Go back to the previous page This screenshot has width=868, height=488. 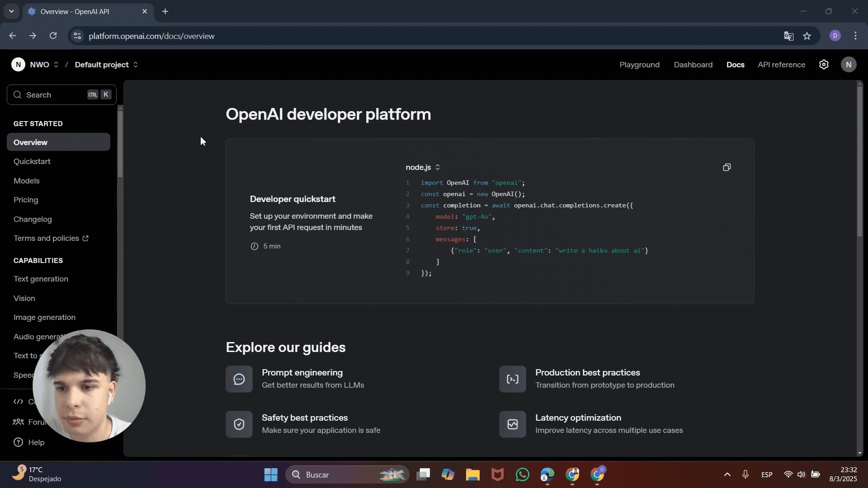pos(12,36)
